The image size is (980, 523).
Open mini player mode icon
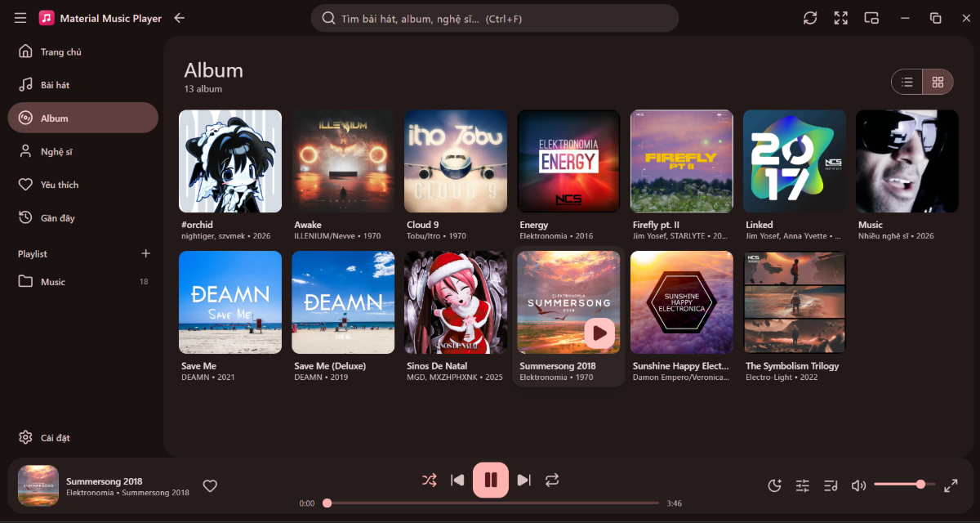tap(871, 18)
